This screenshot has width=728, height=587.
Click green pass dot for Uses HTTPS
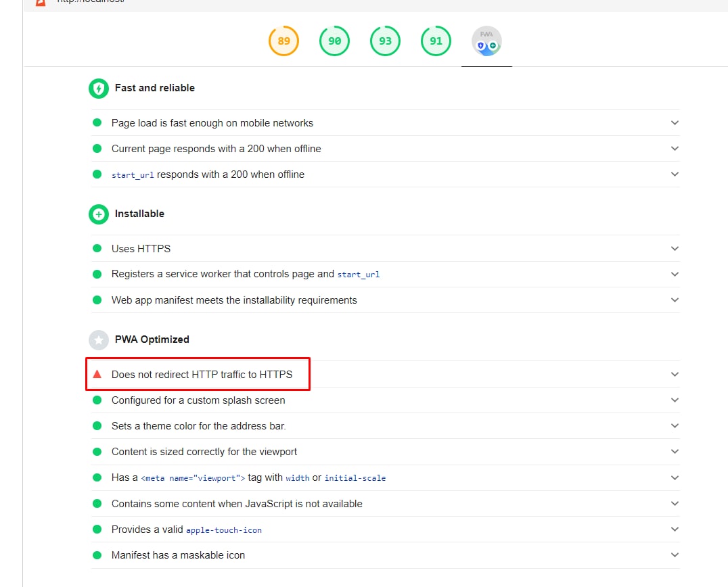97,248
